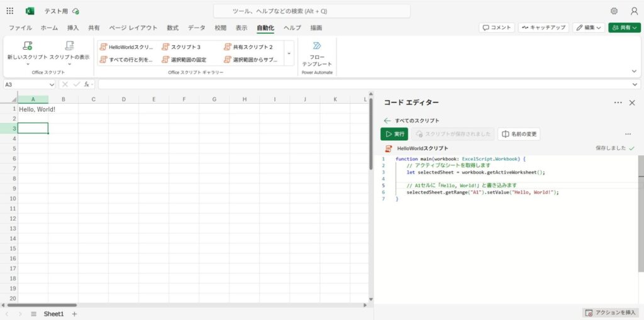This screenshot has height=320, width=644.
Task: Open settings gear icon
Action: [614, 11]
